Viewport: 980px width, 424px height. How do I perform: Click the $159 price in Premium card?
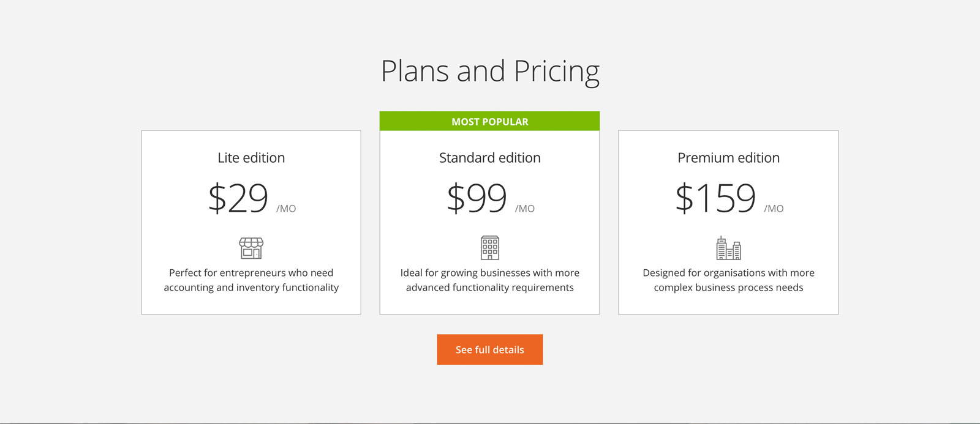pos(715,198)
